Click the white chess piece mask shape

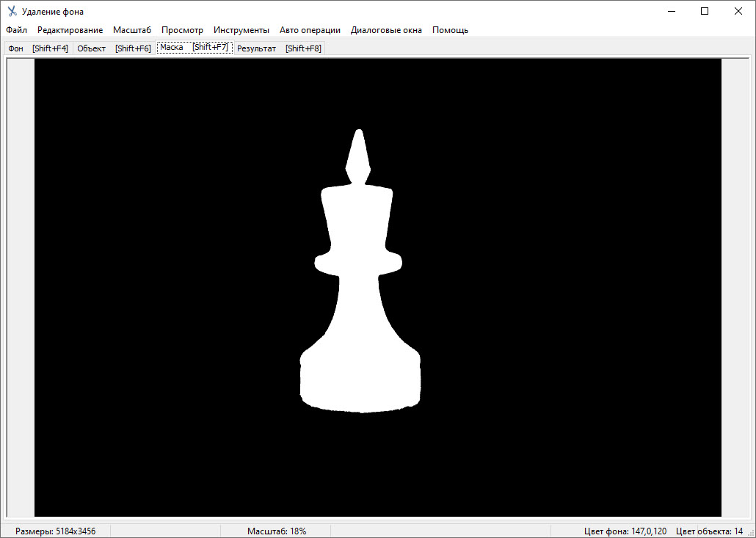pos(360,330)
